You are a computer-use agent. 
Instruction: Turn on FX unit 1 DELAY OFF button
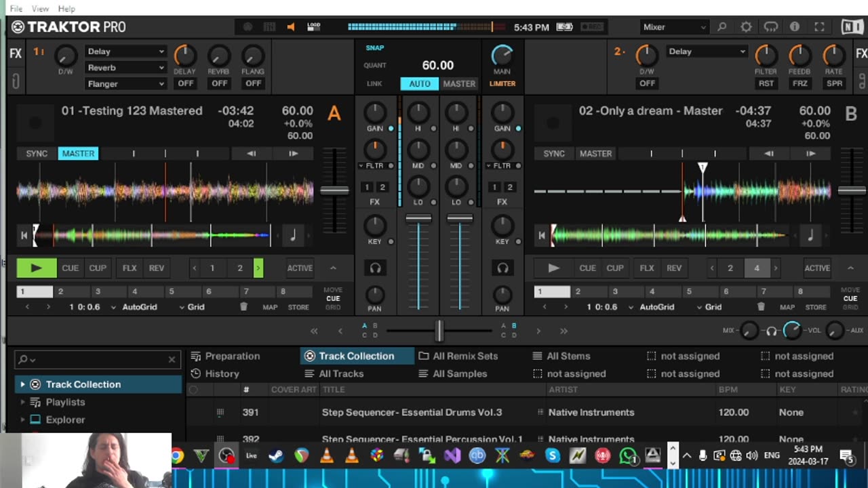(185, 83)
